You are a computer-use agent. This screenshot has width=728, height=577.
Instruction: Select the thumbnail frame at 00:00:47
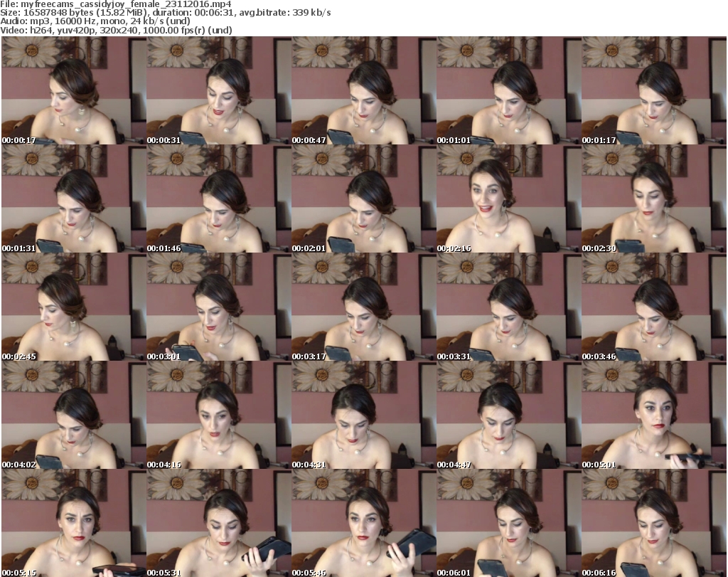364,90
